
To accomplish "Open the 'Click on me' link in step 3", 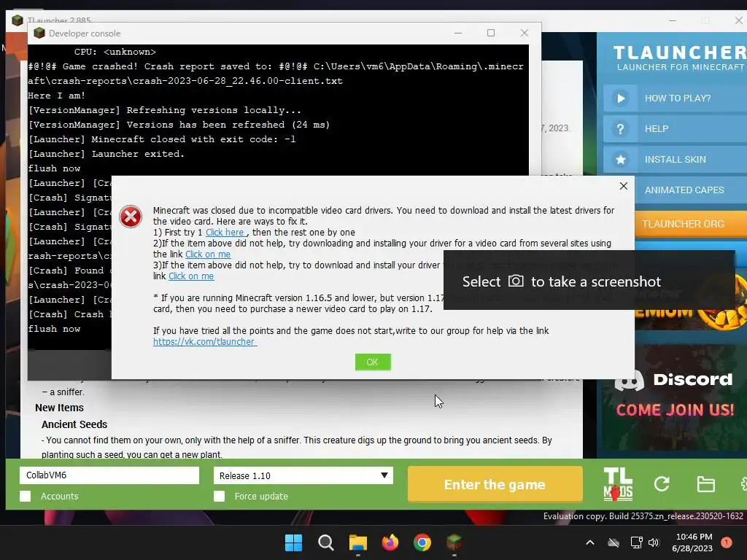I will [x=191, y=276].
